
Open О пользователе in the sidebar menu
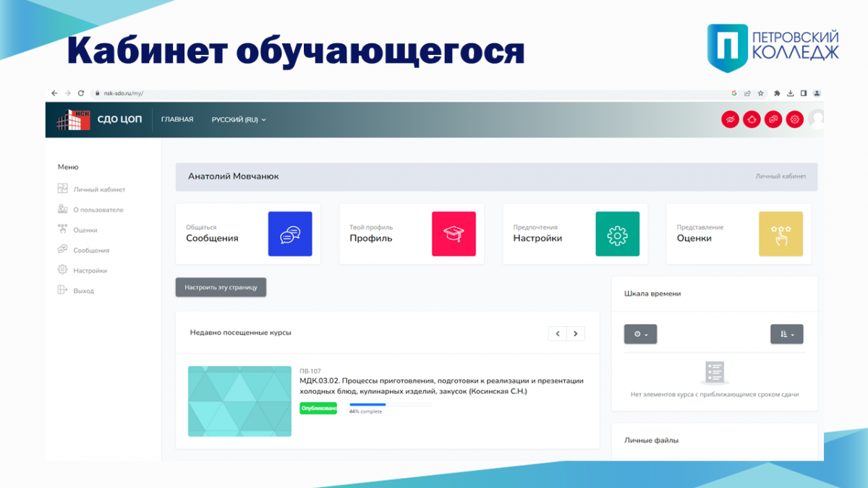click(x=98, y=210)
